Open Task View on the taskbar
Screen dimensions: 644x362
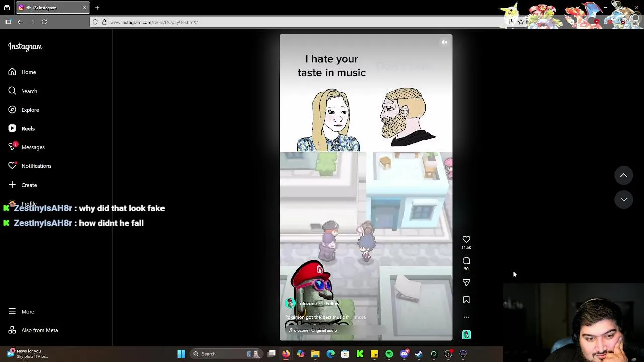272,354
